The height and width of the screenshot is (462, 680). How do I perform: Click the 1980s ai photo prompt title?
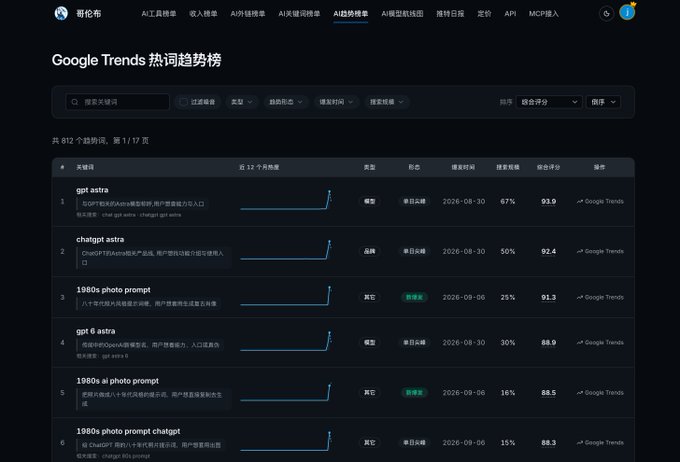[x=118, y=381]
